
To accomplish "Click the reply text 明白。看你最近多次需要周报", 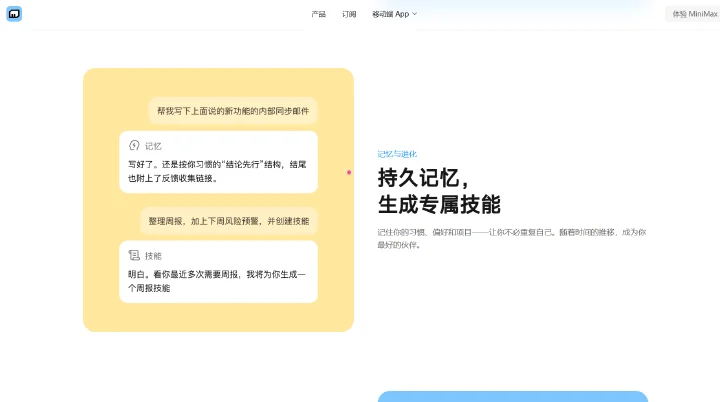I will pos(217,281).
